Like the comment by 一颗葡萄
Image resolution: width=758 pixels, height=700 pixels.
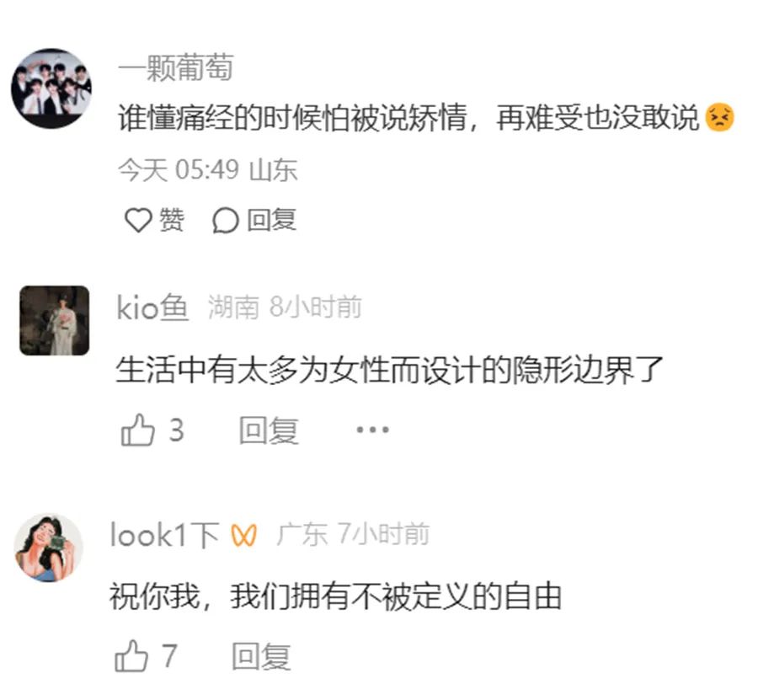point(138,221)
